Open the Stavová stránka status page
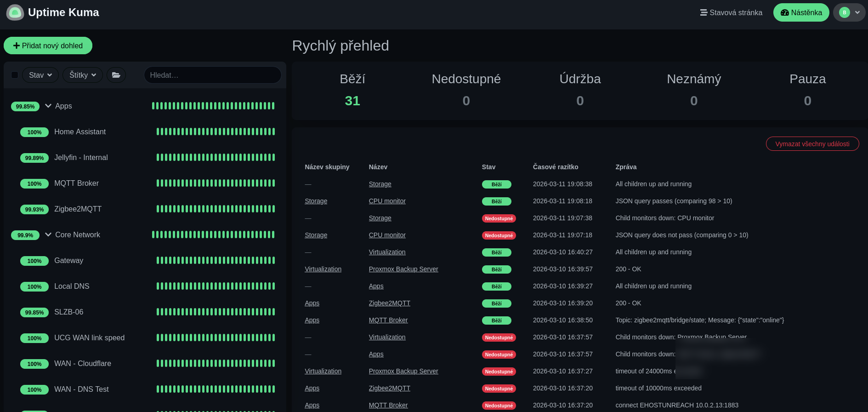The image size is (868, 412). [731, 12]
